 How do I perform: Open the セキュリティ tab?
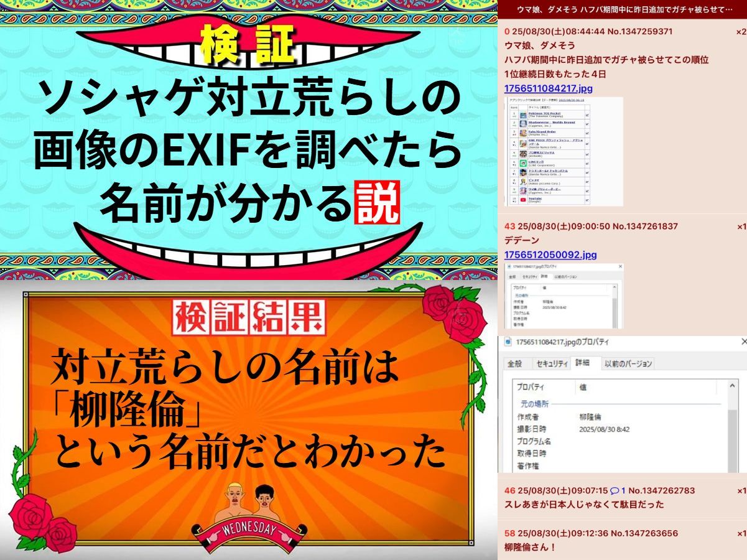coord(552,363)
